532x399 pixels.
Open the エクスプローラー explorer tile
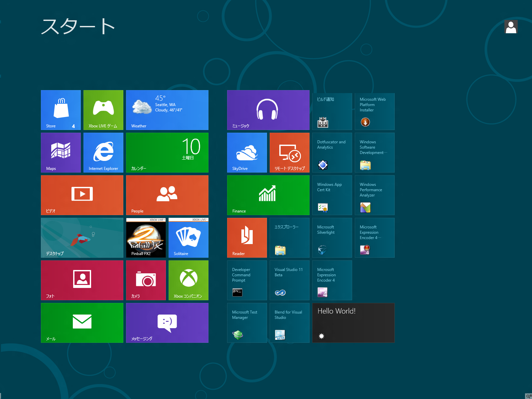tap(290, 238)
